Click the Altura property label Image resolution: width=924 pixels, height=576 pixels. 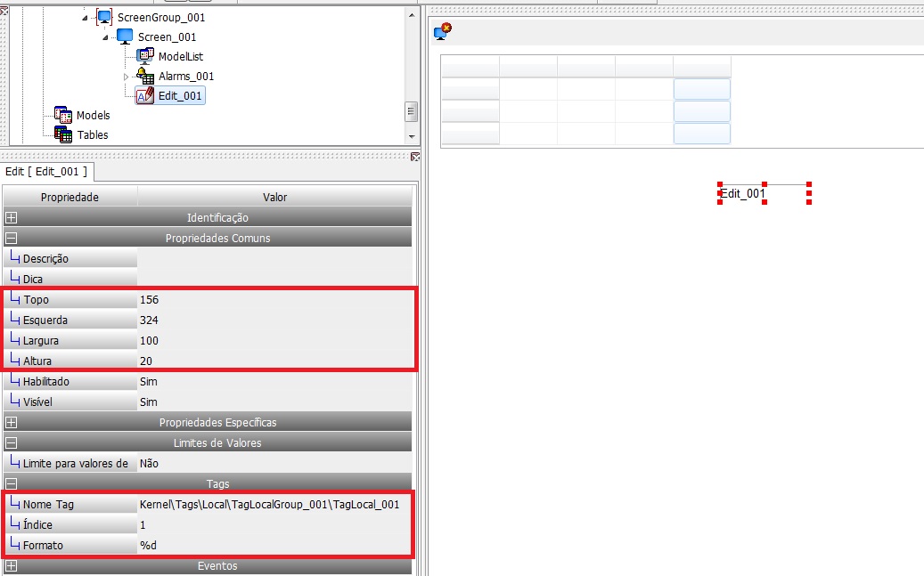[37, 361]
